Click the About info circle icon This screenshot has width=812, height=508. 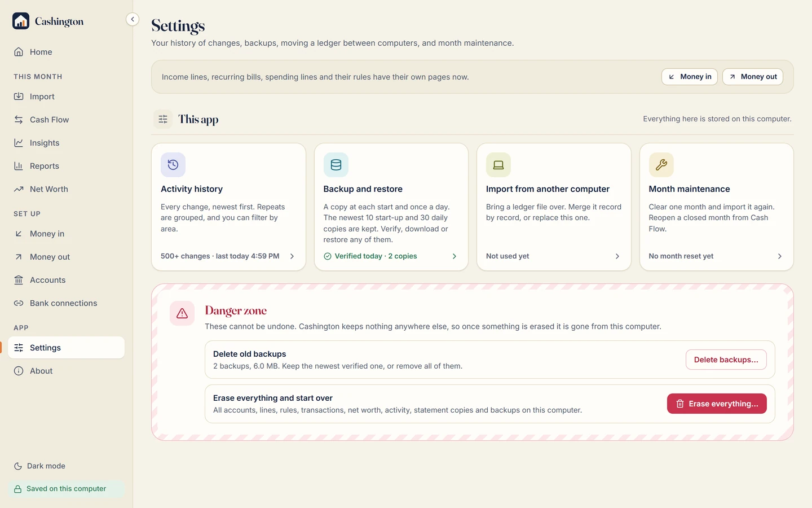click(19, 371)
